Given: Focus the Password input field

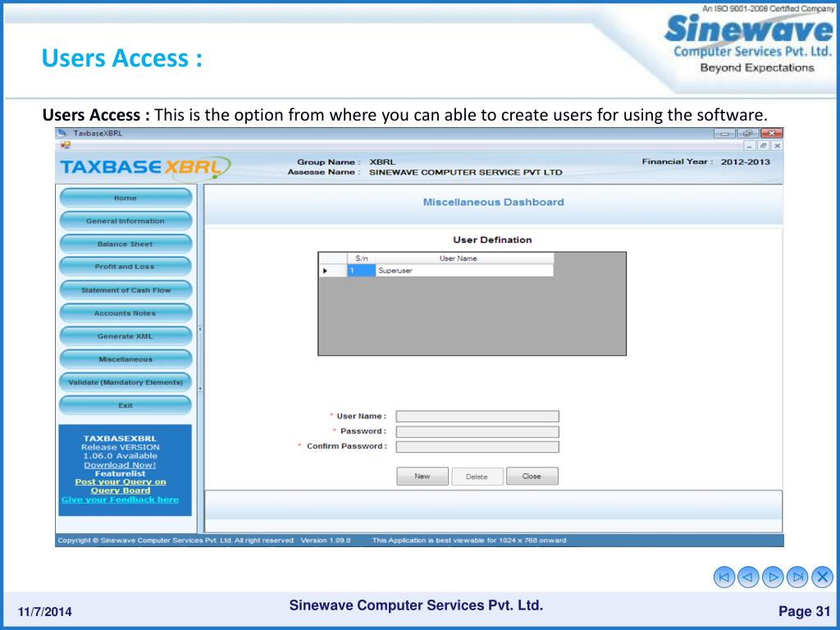Looking at the screenshot, I should click(477, 431).
